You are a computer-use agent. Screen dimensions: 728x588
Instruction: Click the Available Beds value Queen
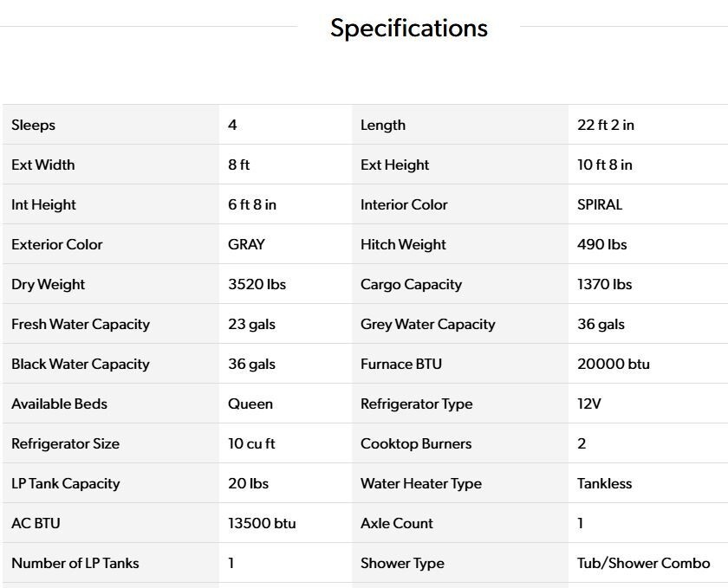tap(250, 404)
